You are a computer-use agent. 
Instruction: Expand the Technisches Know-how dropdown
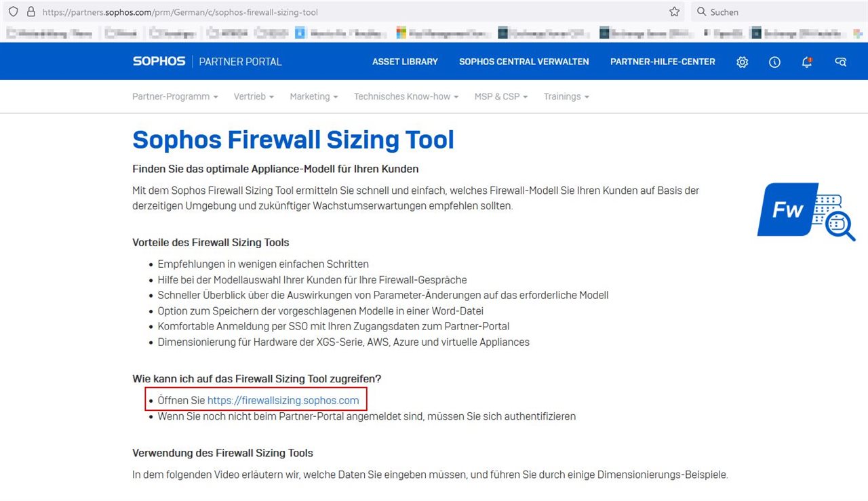406,96
